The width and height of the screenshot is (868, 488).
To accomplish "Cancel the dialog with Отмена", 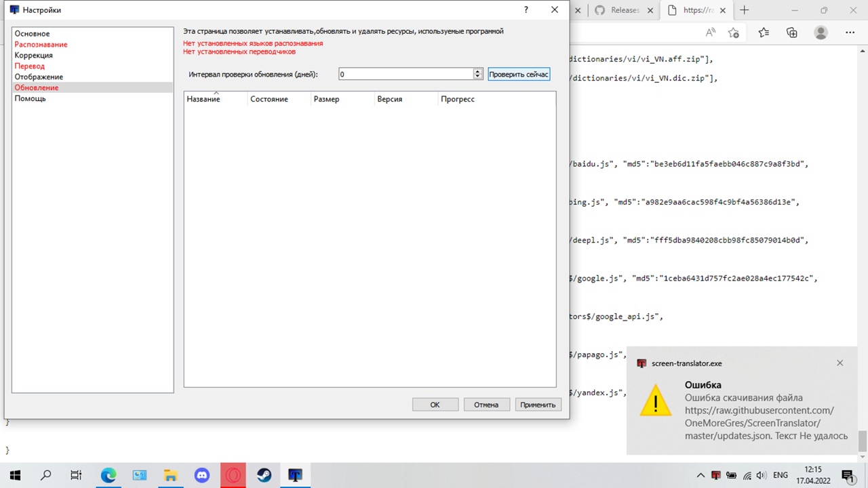I will (486, 405).
